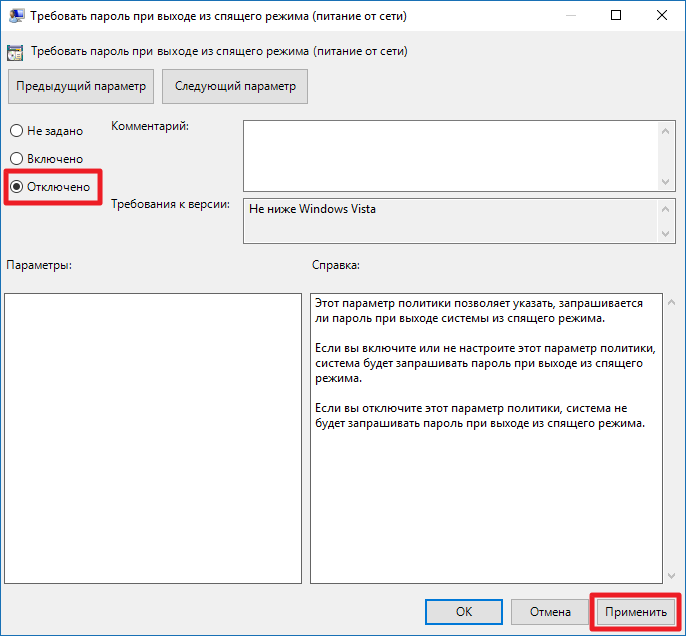The height and width of the screenshot is (636, 686).
Task: Click help paragraph starting 'Этот параметр политики'
Action: (479, 311)
